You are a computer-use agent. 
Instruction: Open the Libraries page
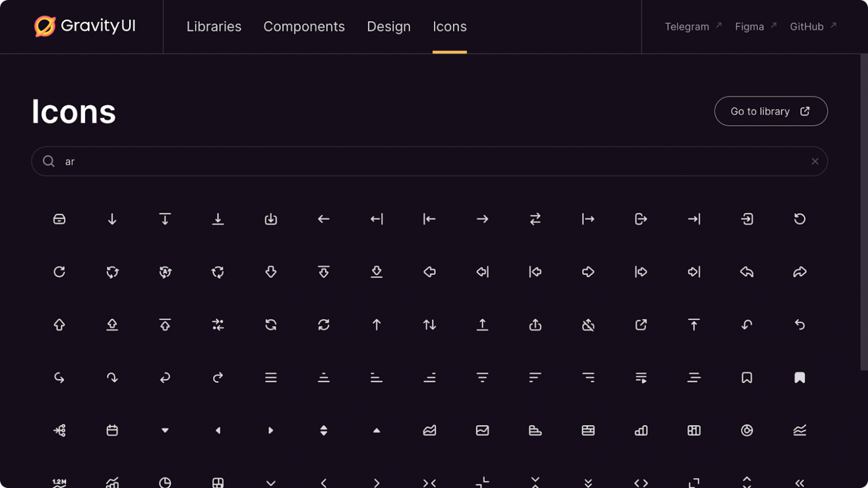point(214,26)
